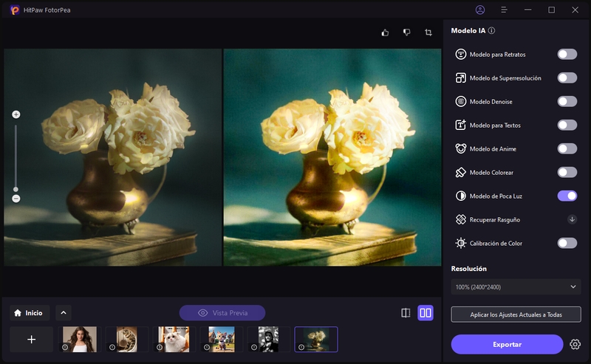Select the crop tool icon
Viewport: 591px width, 364px height.
pos(428,32)
